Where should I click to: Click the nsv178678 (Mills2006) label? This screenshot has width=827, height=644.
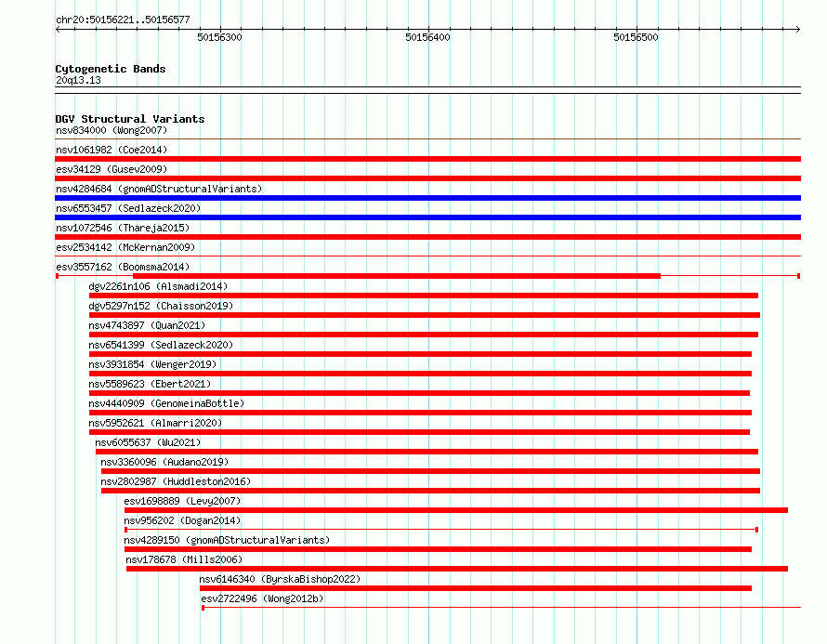[x=184, y=559]
